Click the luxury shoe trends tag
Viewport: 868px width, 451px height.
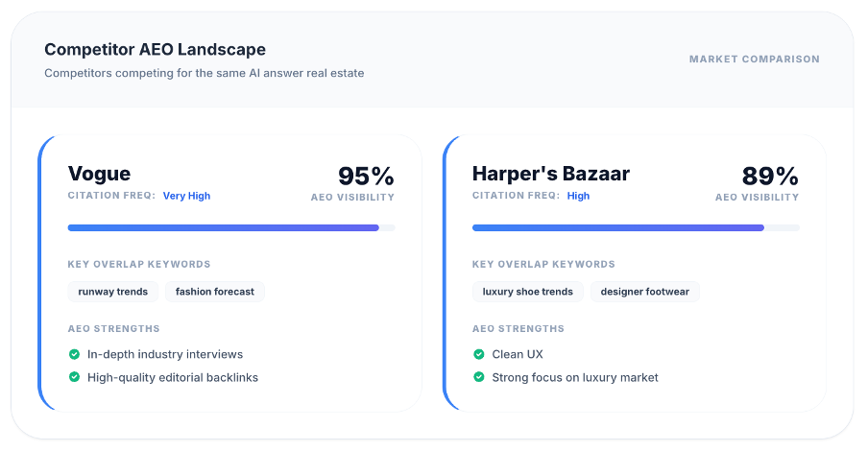coord(527,292)
